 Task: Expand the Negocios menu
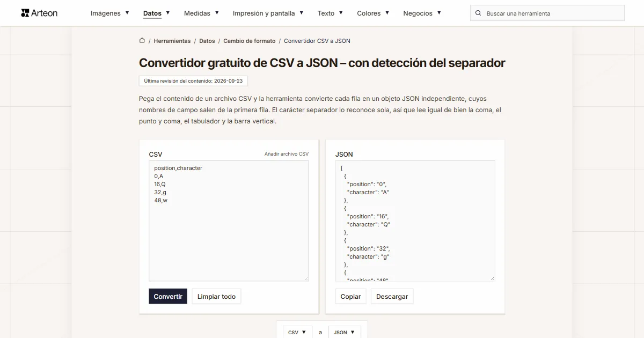pos(422,13)
